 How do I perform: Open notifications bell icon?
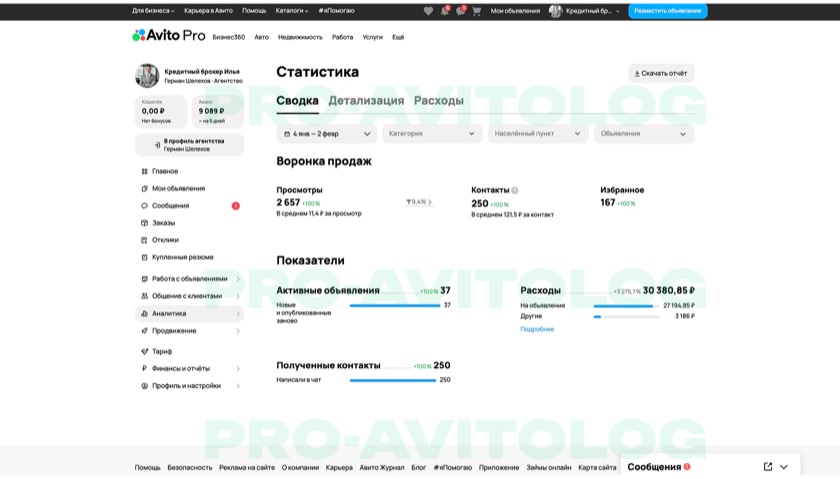445,11
